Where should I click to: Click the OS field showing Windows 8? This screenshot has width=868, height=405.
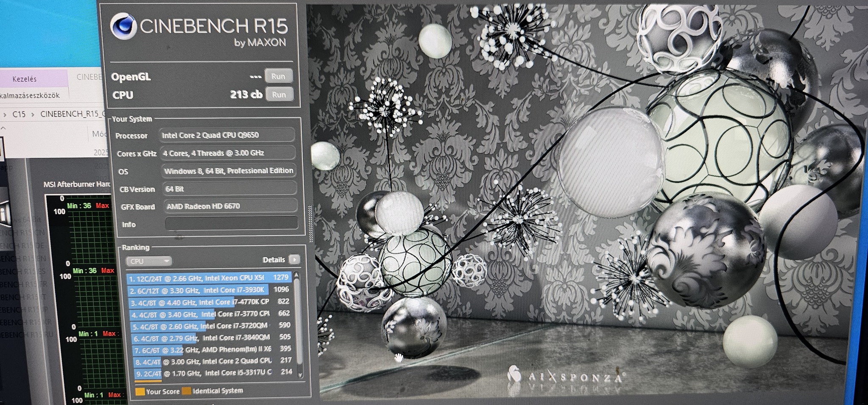(229, 171)
